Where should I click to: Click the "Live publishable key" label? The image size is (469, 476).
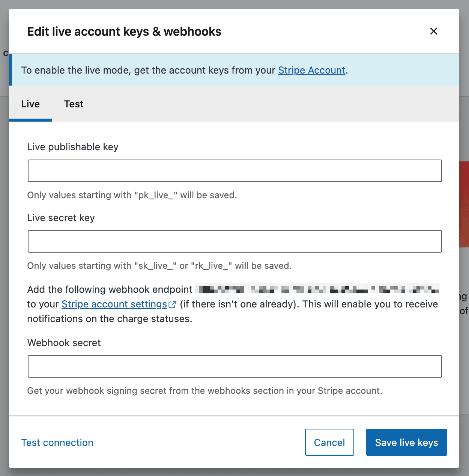click(73, 147)
